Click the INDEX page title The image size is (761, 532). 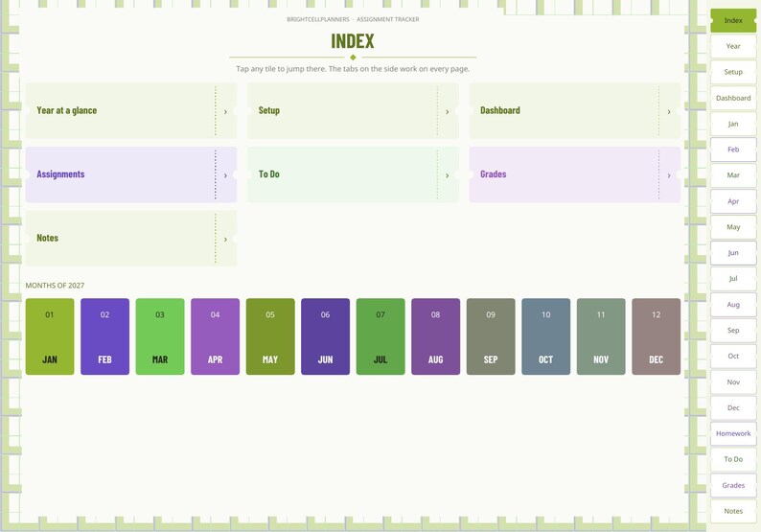353,41
